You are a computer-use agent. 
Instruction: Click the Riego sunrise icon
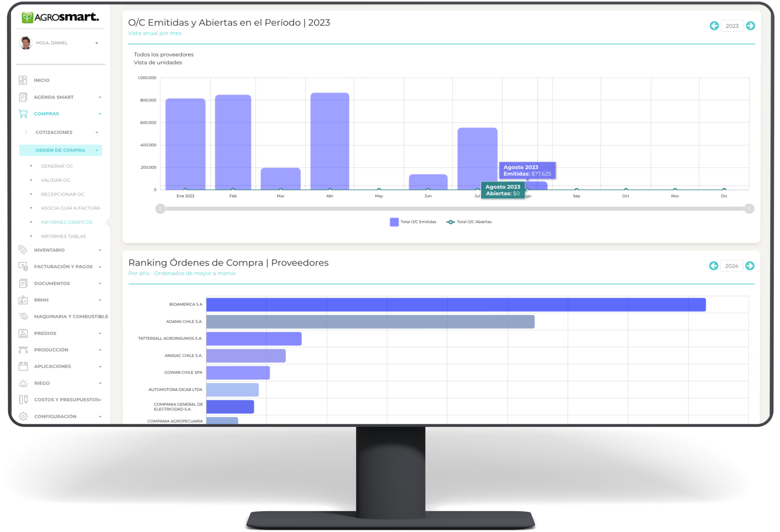[x=23, y=383]
